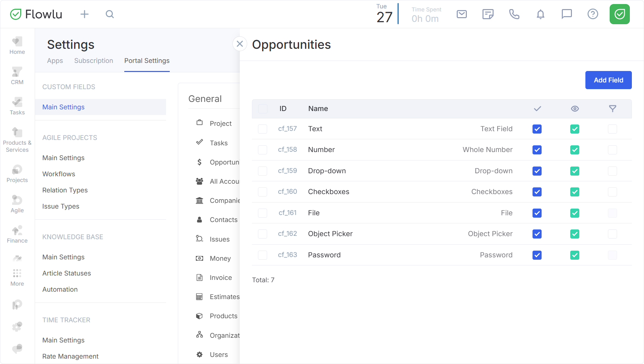Screen dimensions: 644x364
Task: Open the chat messages icon
Action: coord(567,14)
